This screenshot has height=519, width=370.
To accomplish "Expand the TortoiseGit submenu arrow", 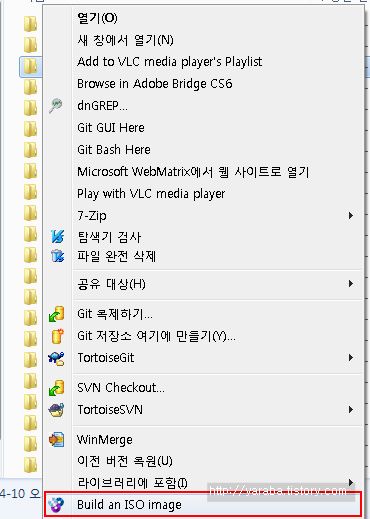I will 350,358.
